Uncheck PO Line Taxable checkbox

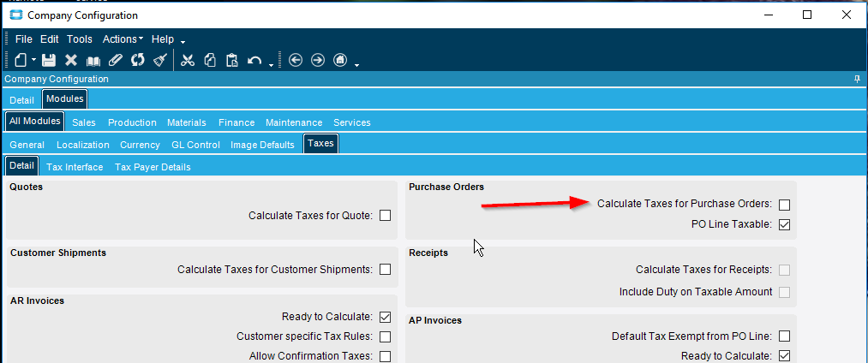(784, 225)
